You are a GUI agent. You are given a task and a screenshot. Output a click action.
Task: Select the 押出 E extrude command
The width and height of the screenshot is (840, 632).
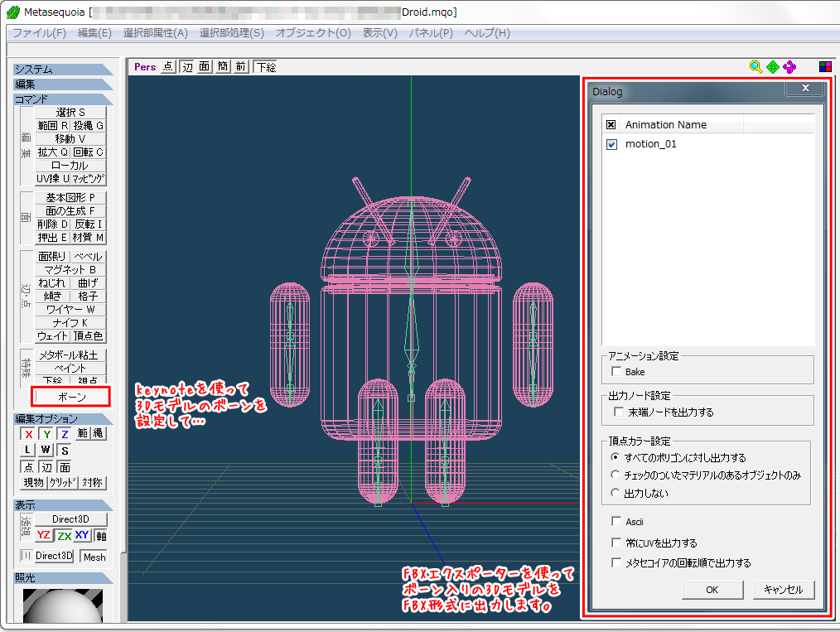click(x=52, y=238)
